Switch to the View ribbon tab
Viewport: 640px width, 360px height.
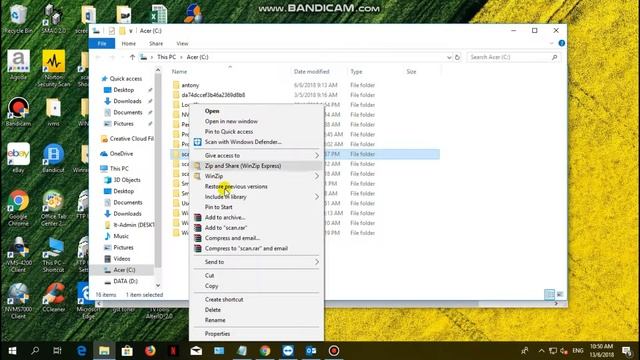(182, 43)
